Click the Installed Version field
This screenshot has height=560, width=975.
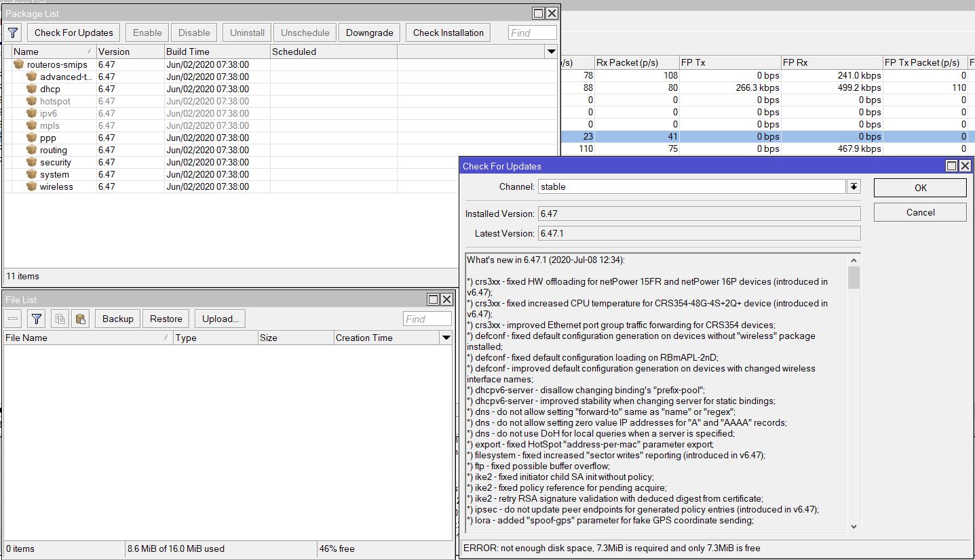[699, 214]
